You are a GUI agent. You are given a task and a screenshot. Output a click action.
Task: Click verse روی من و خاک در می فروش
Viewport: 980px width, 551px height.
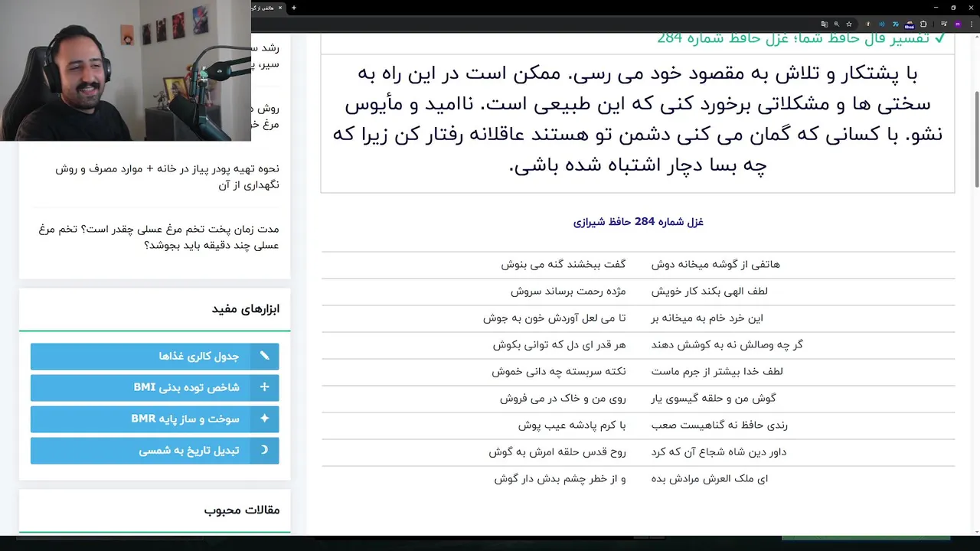(x=563, y=398)
